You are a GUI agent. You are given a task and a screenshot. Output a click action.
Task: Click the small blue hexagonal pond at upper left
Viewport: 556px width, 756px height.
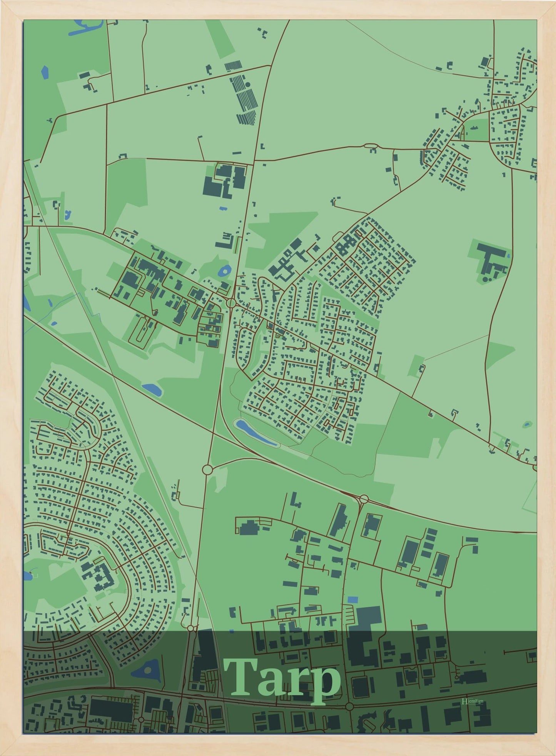click(x=45, y=72)
